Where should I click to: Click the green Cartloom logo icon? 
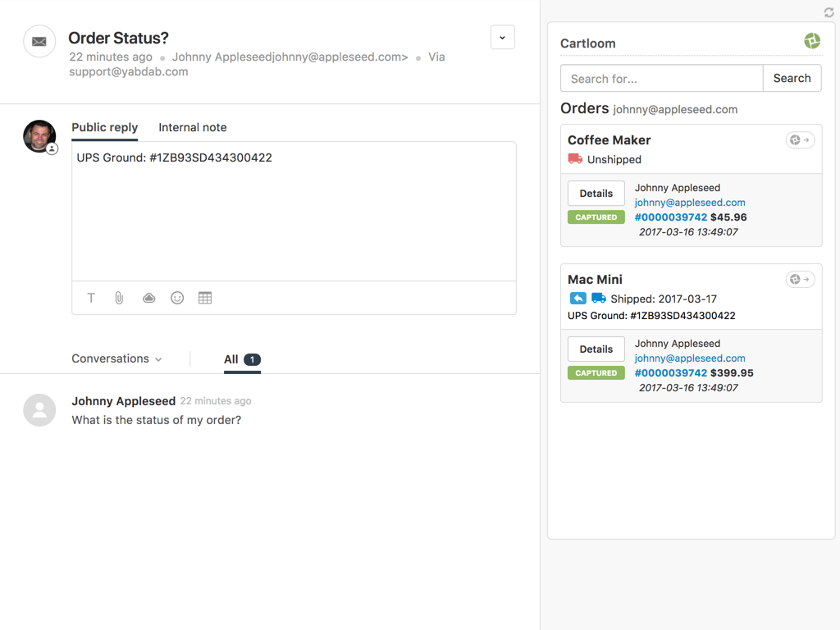811,41
